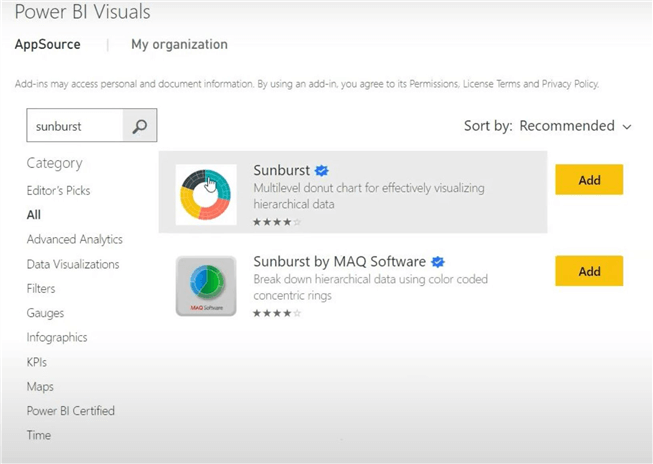Select the Editor's Picks category

pos(56,190)
